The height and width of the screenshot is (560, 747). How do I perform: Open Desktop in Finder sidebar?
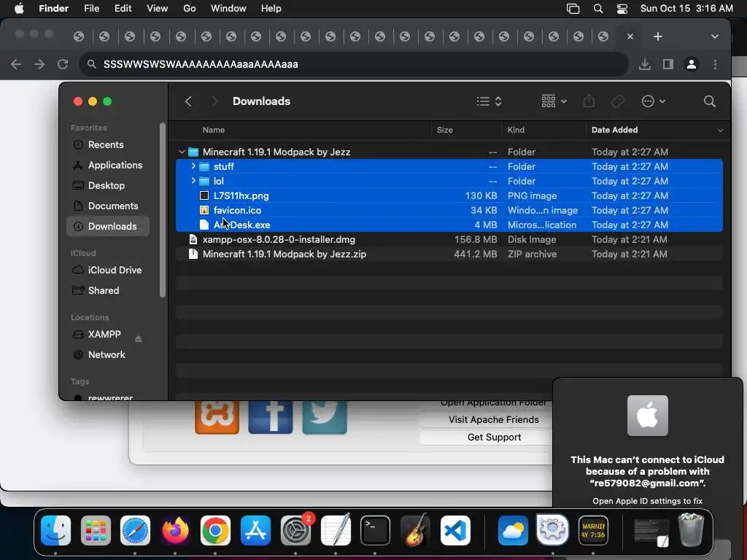(108, 186)
